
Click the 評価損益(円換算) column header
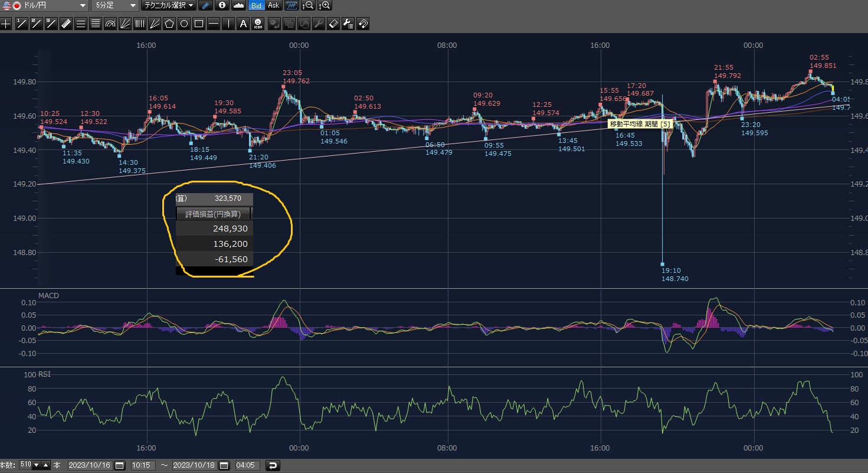click(x=213, y=214)
